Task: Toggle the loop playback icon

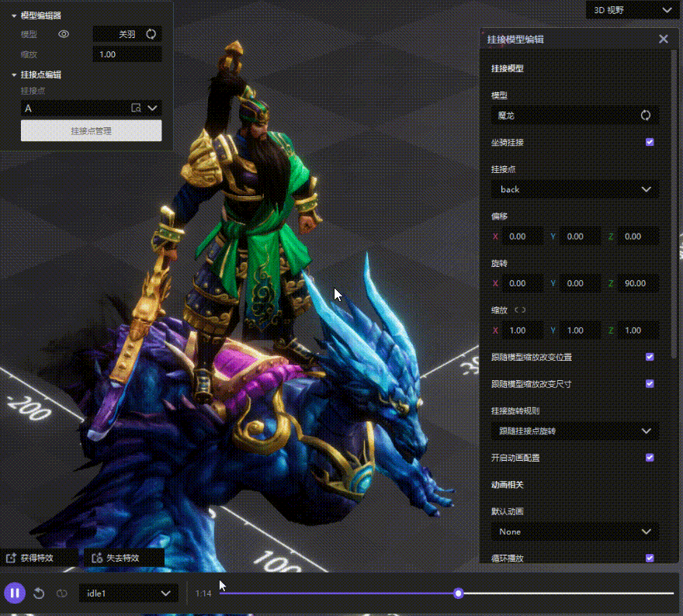Action: coord(62,594)
